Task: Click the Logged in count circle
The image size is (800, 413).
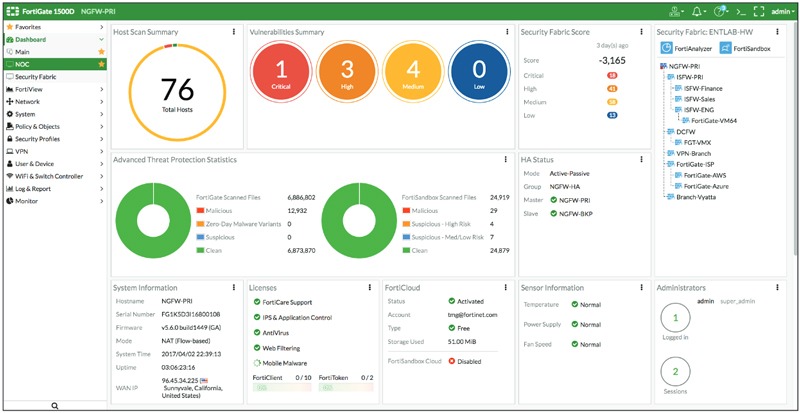Action: [x=676, y=318]
